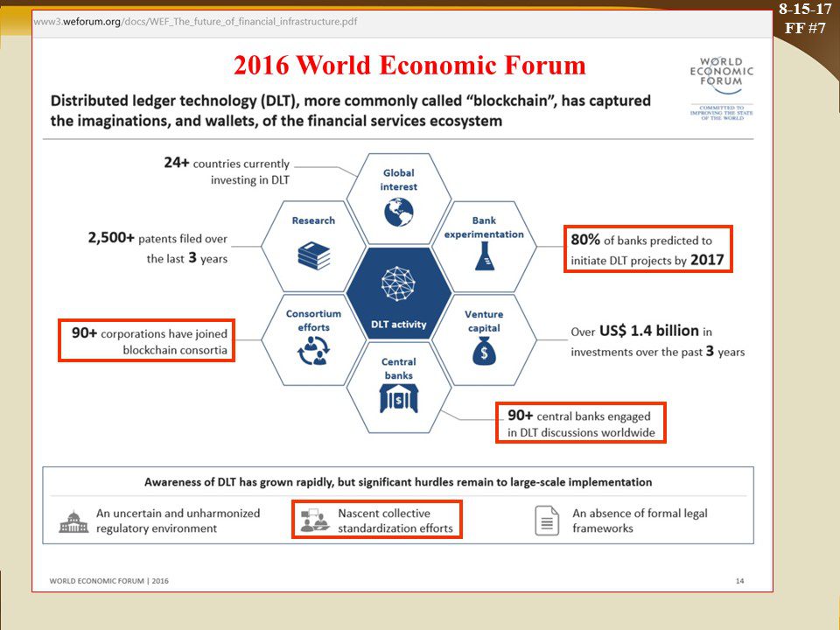This screenshot has height=630, width=840.
Task: Click '90+ corporations have joined blockchain consortia'
Action: pos(150,341)
